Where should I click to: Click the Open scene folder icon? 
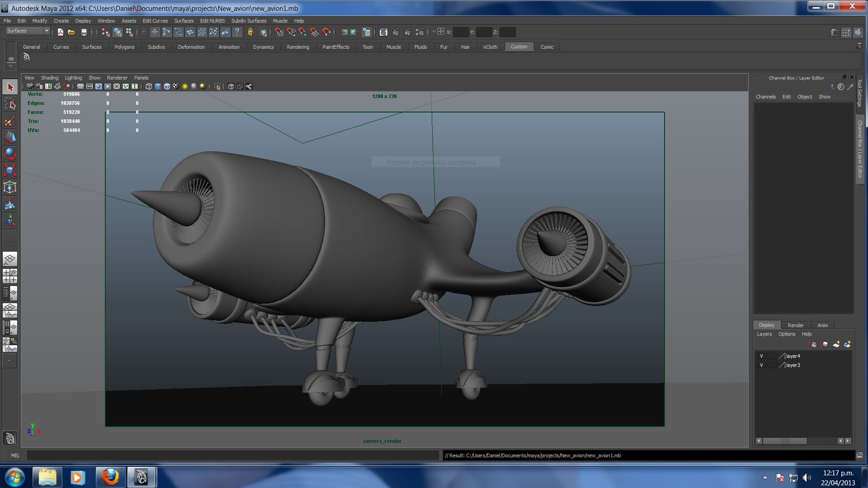coord(71,32)
